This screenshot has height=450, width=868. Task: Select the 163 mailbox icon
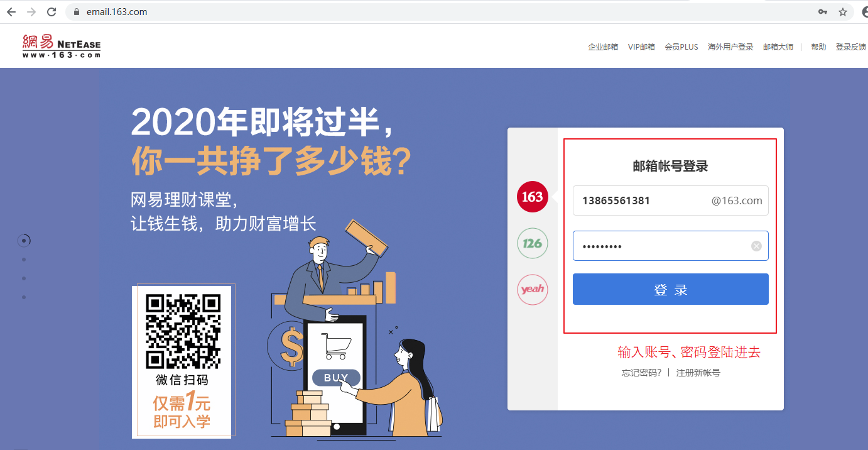coord(533,197)
